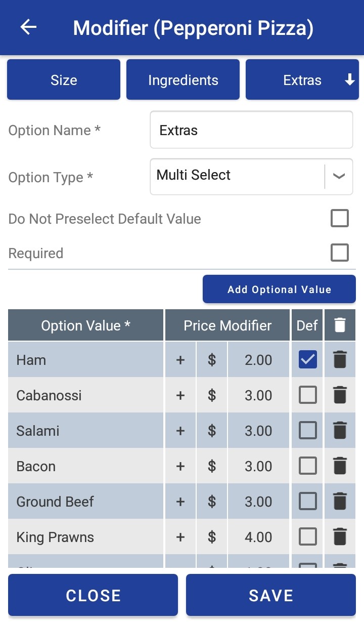
Task: Delete the Cabanossi option row
Action: pyautogui.click(x=340, y=395)
